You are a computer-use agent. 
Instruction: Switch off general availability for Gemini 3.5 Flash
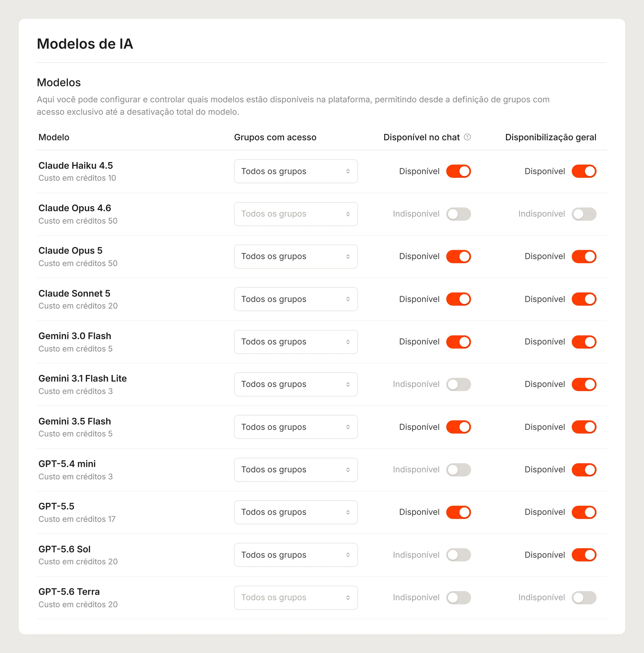pos(584,427)
